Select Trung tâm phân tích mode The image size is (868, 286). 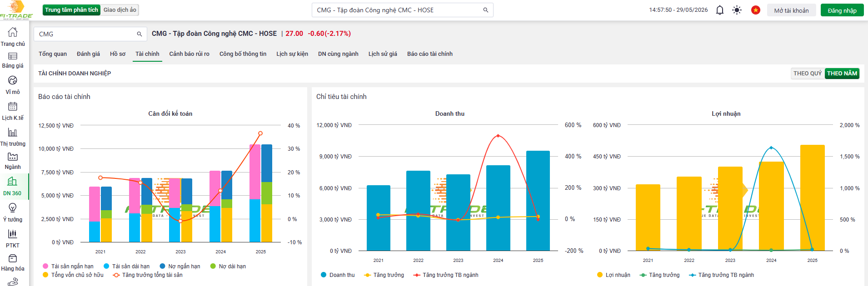(x=71, y=10)
